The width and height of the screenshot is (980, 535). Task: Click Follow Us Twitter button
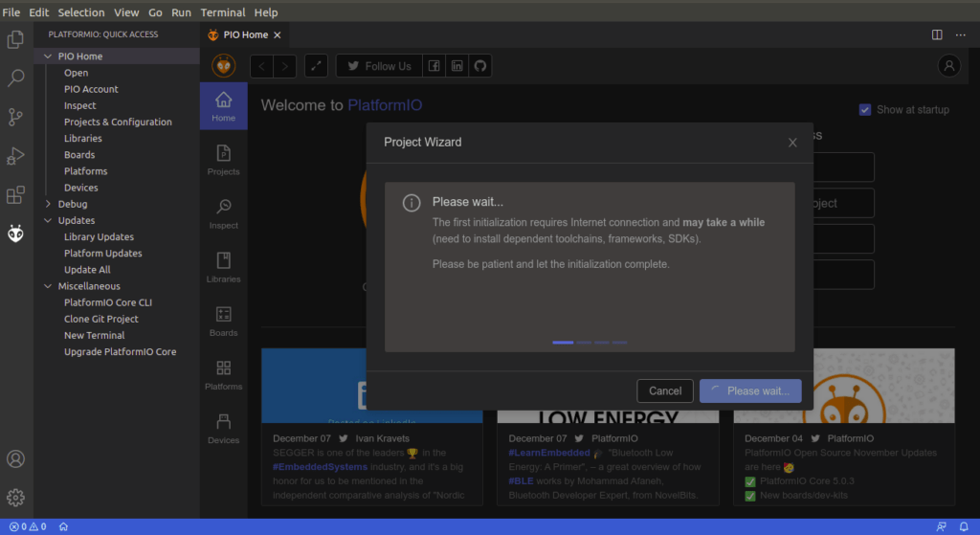379,66
